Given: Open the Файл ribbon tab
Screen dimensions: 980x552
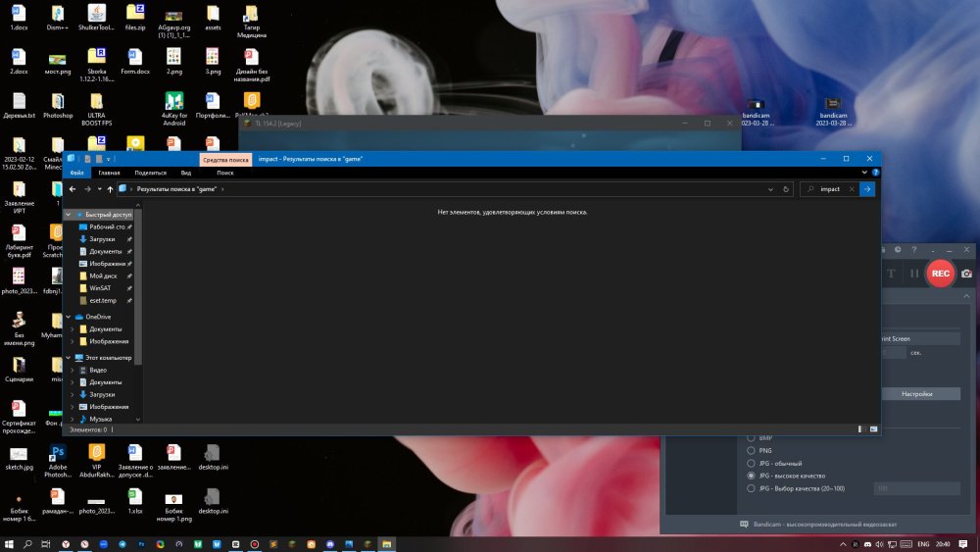Looking at the screenshot, I should point(76,173).
